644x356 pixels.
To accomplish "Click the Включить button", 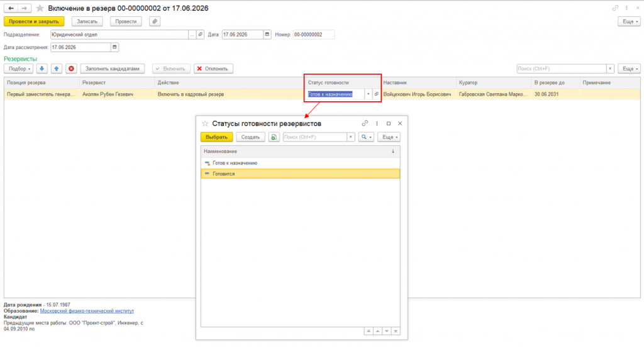I will [x=171, y=69].
